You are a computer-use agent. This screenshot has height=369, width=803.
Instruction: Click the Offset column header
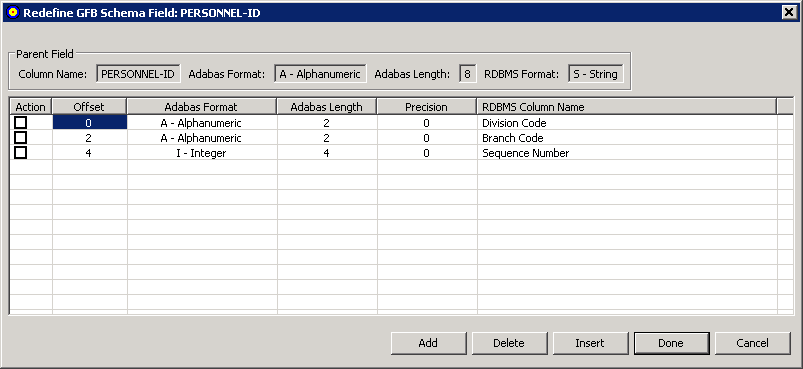[x=89, y=107]
